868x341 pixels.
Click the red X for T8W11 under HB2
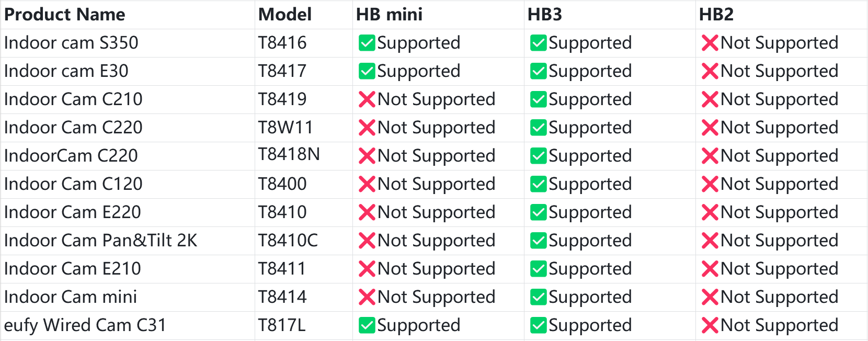(x=710, y=128)
